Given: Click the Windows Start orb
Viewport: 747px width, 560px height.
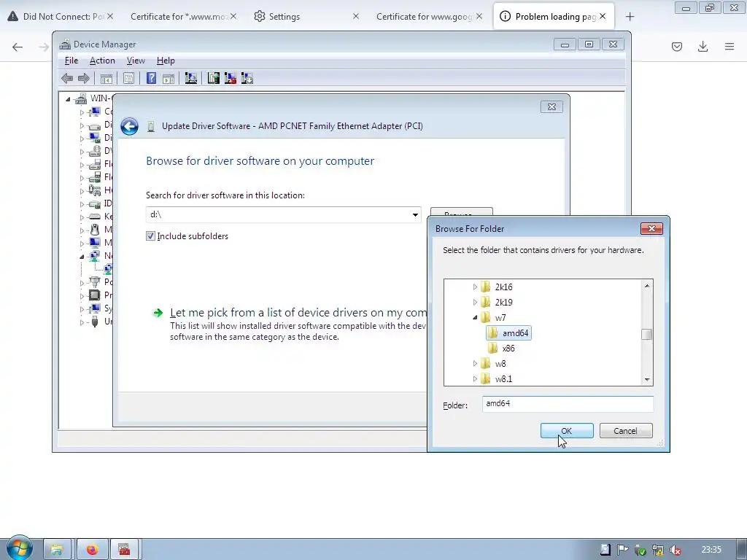Looking at the screenshot, I should tap(19, 549).
